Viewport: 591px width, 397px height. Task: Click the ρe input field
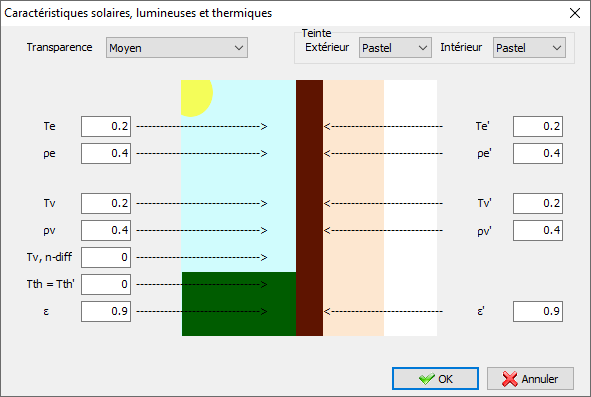(106, 153)
